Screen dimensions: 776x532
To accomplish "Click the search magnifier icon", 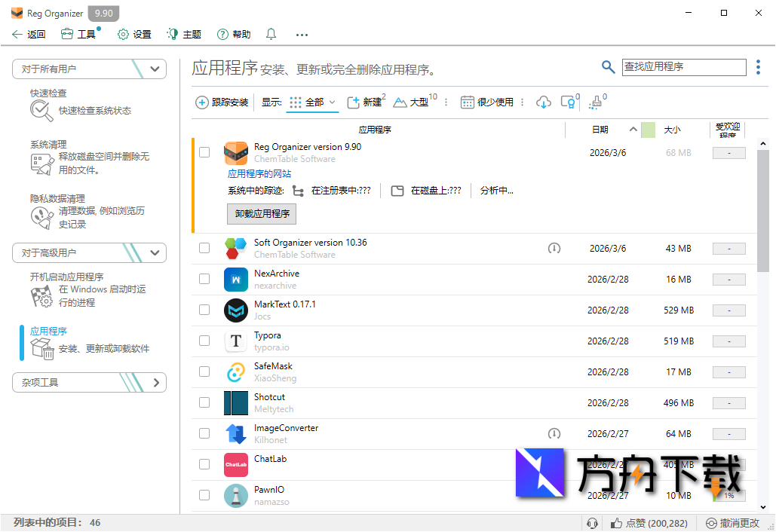I will (x=609, y=66).
